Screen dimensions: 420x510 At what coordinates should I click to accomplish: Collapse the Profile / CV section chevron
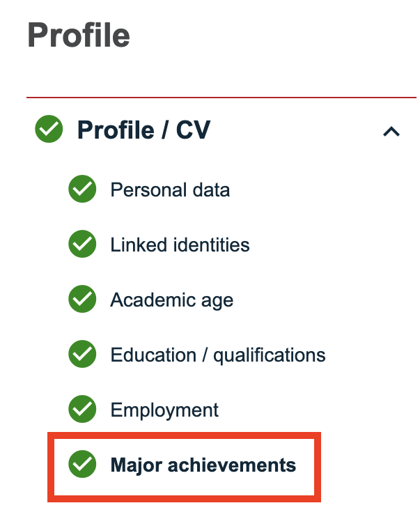(391, 131)
